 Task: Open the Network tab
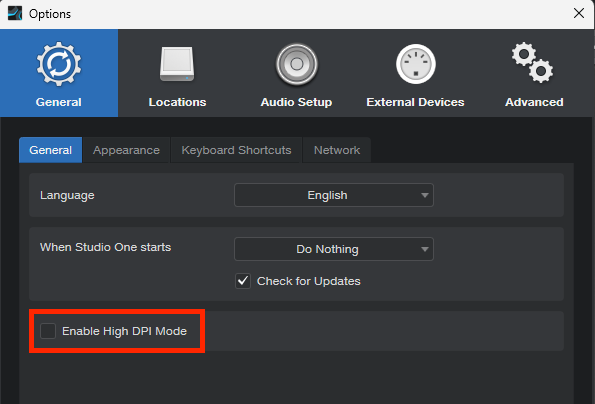pyautogui.click(x=337, y=150)
